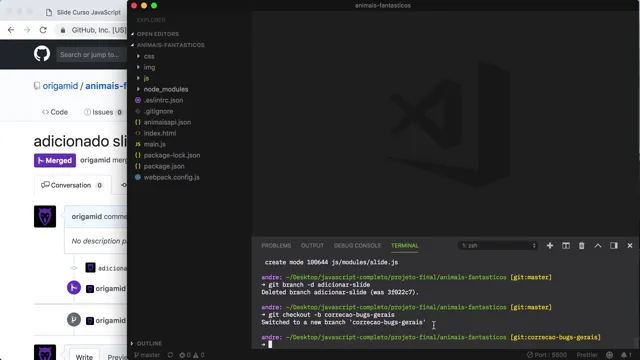Open the terminal shell selector '1: zsh'
Viewport: 640px width, 360px height.
point(498,245)
